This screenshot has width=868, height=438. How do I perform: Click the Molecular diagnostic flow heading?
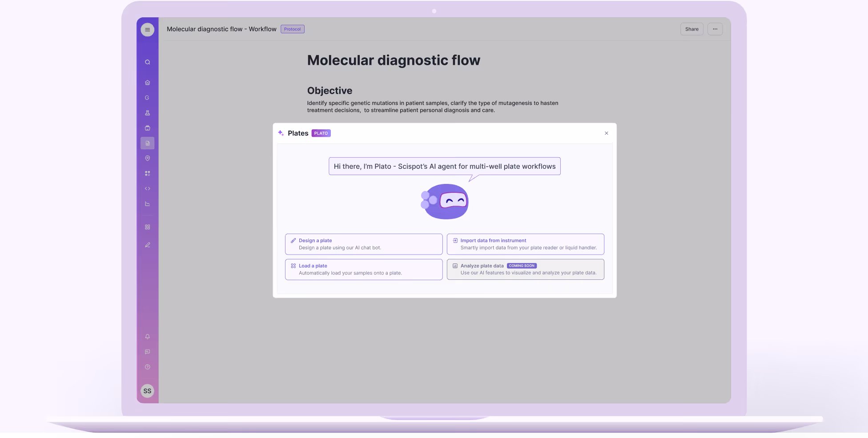coord(394,60)
